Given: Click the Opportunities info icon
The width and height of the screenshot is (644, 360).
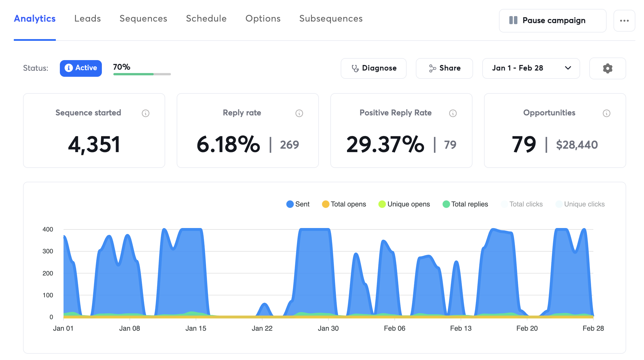Looking at the screenshot, I should (x=607, y=113).
